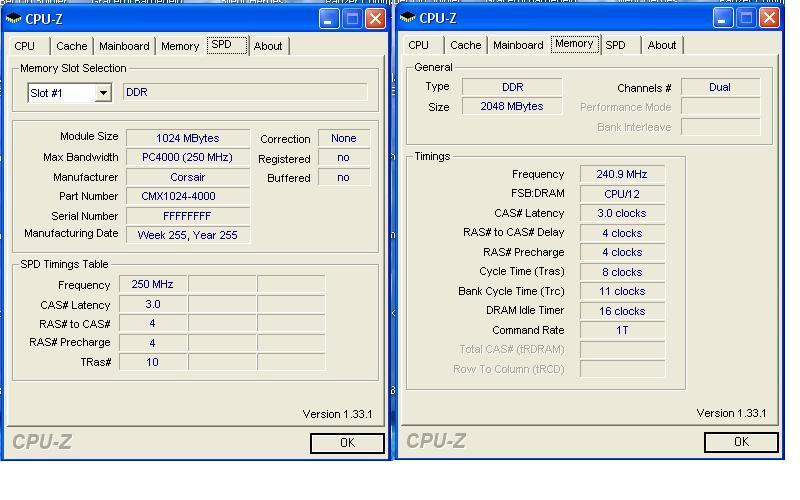The image size is (800, 500).
Task: Open Mainboard tab in right CPU-Z window
Action: 518,45
